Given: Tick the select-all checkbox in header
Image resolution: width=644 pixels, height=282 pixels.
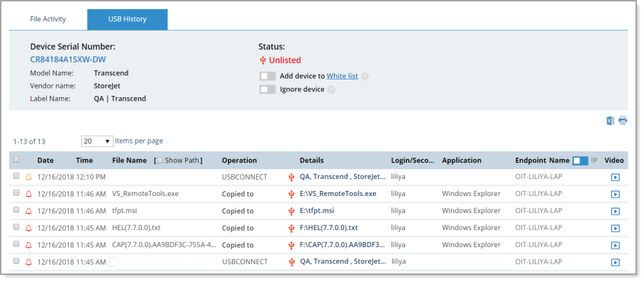Looking at the screenshot, I should pyautogui.click(x=16, y=160).
